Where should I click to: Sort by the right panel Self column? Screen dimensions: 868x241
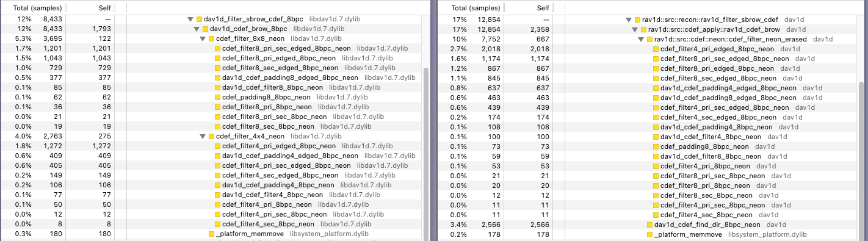pyautogui.click(x=527, y=7)
